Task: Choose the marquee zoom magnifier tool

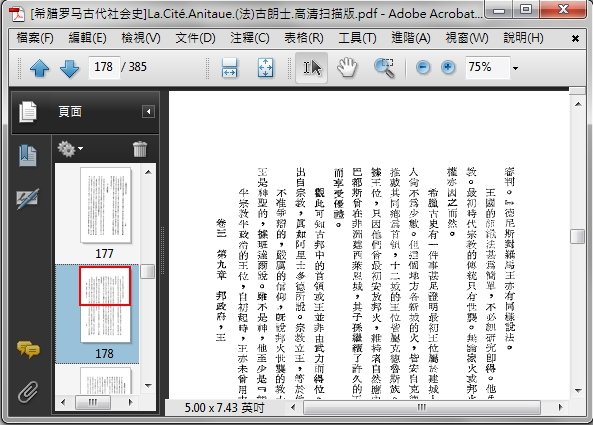Action: 384,68
